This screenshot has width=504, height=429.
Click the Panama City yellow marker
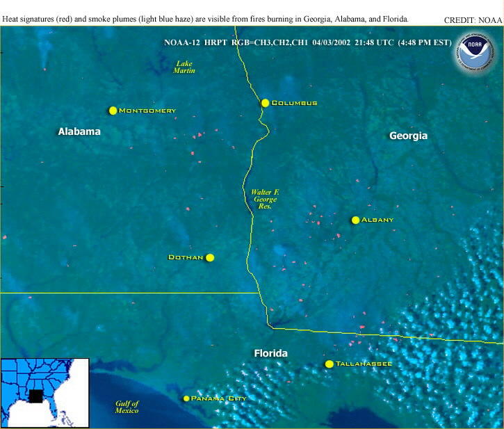(x=186, y=398)
